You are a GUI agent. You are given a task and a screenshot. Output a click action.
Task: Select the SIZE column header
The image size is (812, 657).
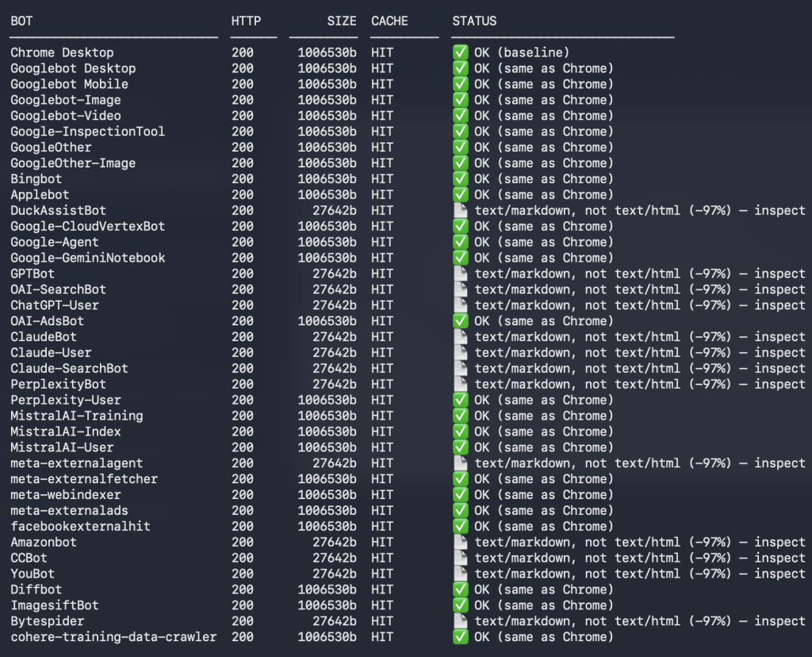click(342, 21)
